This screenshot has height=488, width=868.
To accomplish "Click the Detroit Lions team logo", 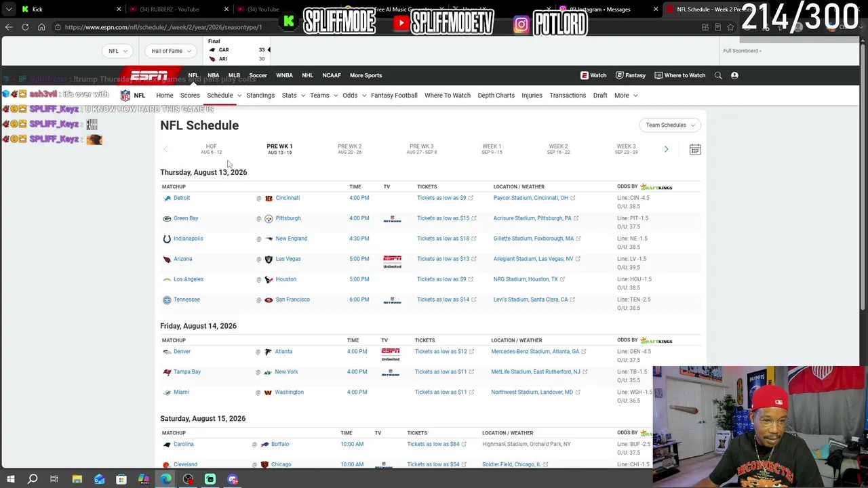I will (x=167, y=198).
